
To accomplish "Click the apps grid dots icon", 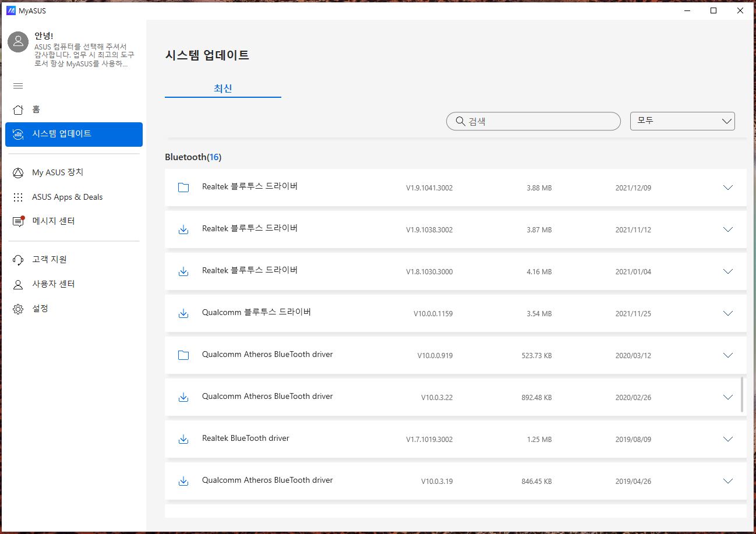I will (18, 197).
